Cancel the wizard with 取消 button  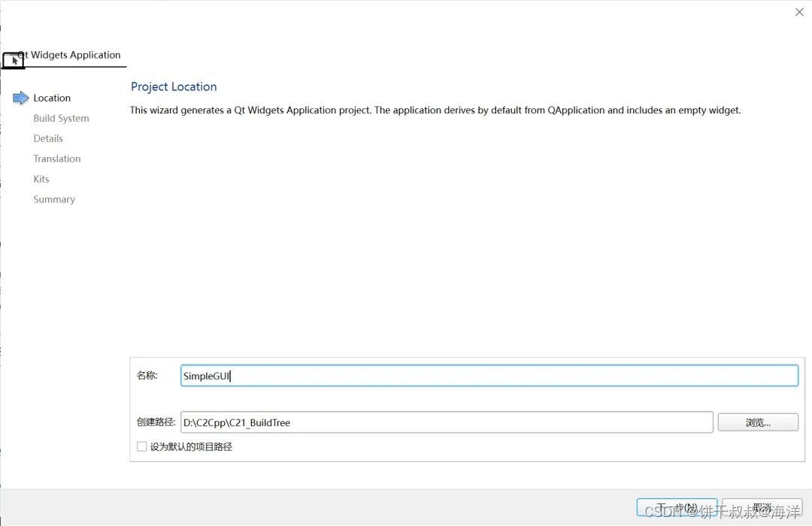[x=762, y=507]
